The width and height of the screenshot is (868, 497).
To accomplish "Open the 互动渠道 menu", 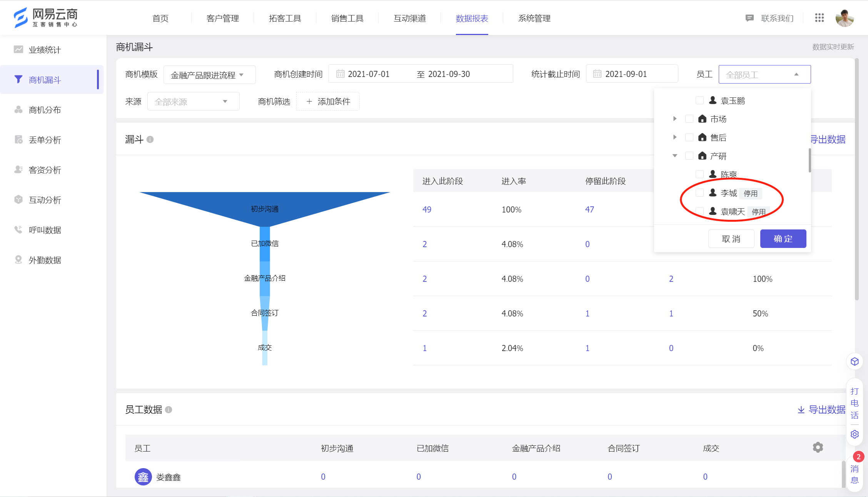I will pyautogui.click(x=409, y=18).
